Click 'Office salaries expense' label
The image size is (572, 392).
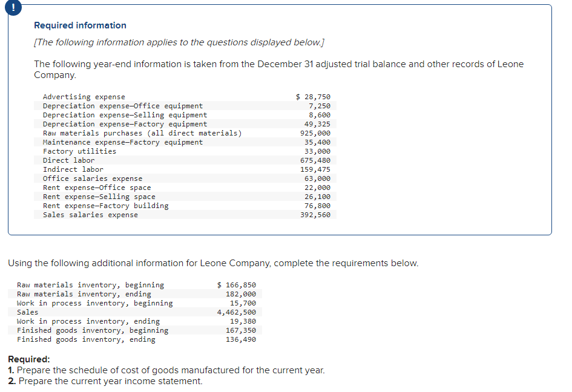93,178
